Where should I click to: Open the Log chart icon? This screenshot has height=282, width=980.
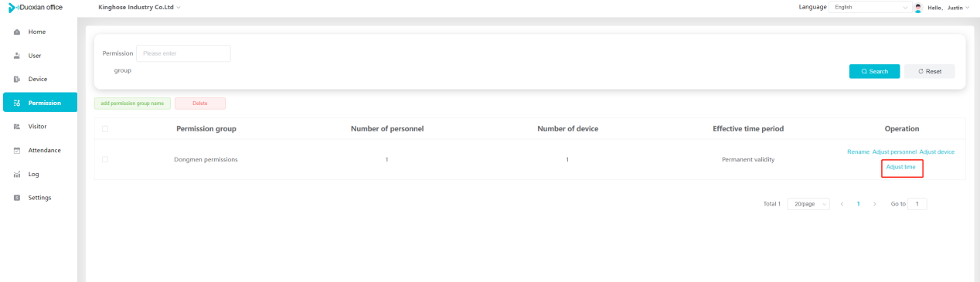[x=17, y=174]
